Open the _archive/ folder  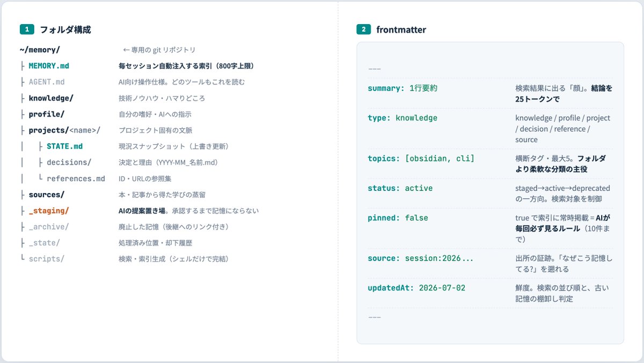[49, 227]
